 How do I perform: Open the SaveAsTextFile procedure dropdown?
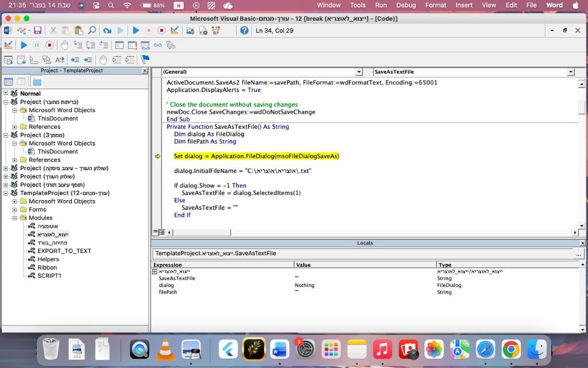point(571,72)
